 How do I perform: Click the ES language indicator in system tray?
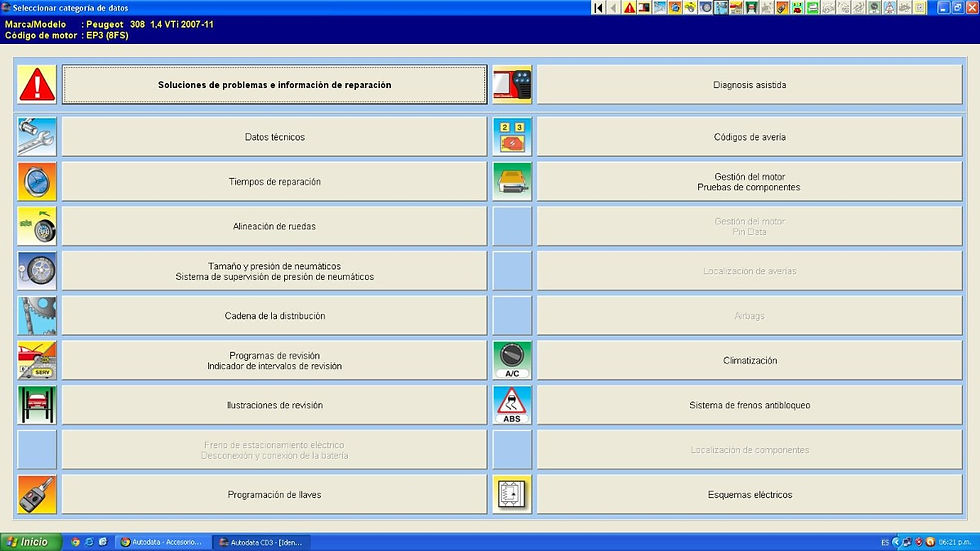pyautogui.click(x=885, y=542)
